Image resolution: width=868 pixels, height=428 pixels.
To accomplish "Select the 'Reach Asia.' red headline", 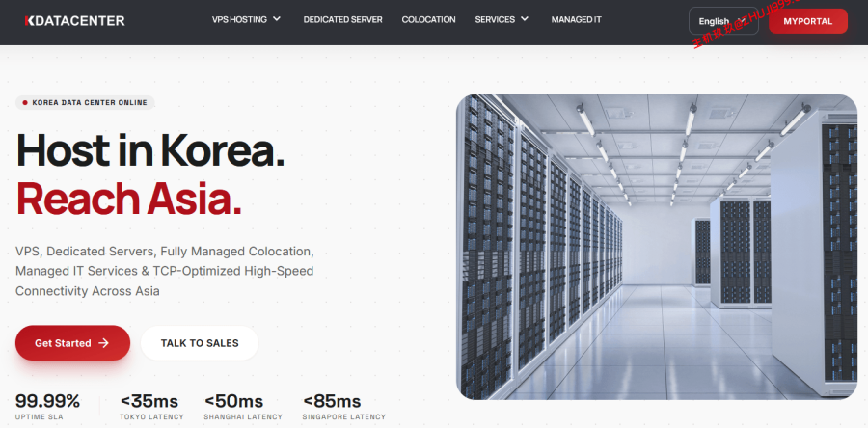I will click(128, 200).
